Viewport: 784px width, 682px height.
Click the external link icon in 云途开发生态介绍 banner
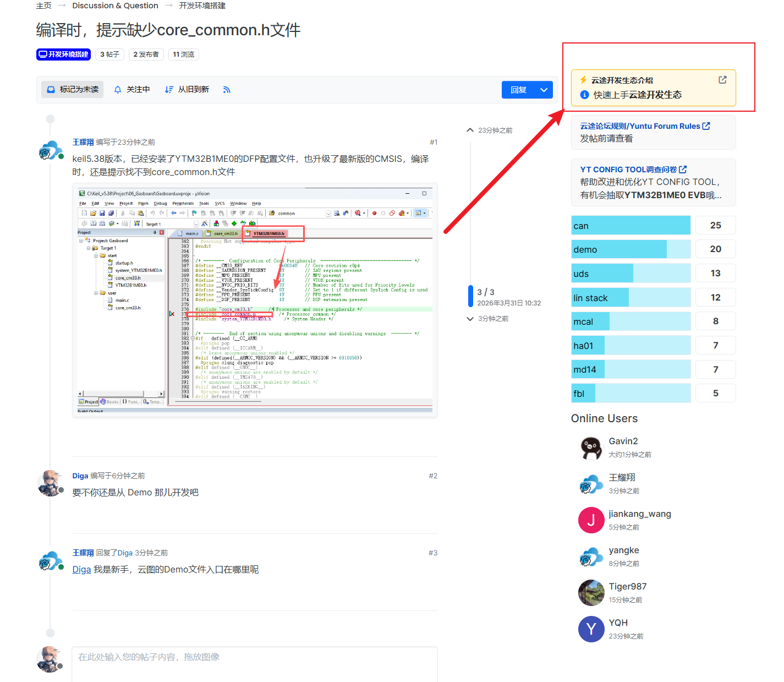point(722,80)
